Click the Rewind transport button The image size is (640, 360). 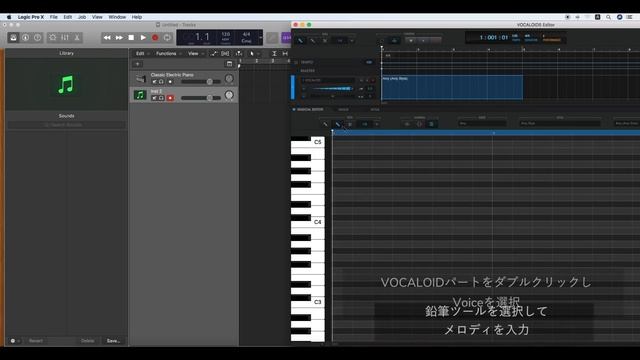click(x=107, y=38)
